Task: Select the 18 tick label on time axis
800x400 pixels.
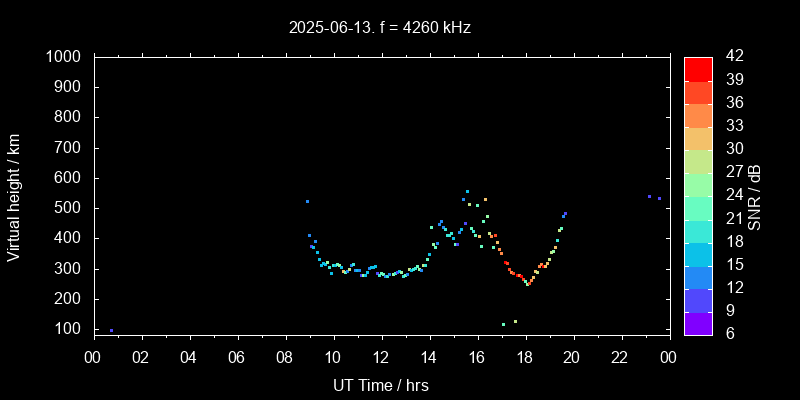Action: [524, 357]
